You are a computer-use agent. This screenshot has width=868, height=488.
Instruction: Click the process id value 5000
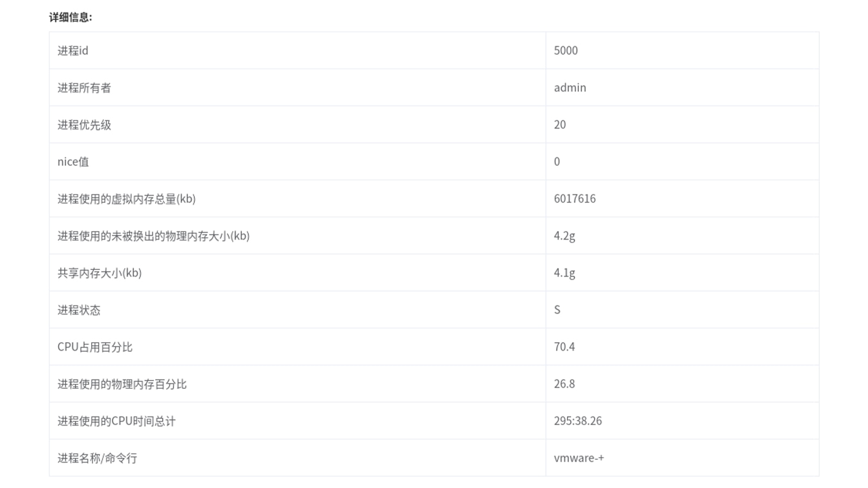[566, 50]
